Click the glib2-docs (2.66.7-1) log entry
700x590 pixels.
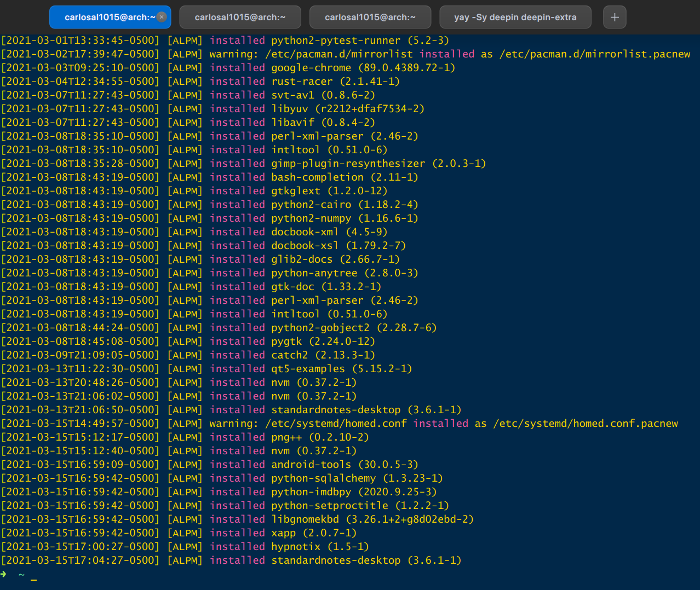pyautogui.click(x=335, y=259)
